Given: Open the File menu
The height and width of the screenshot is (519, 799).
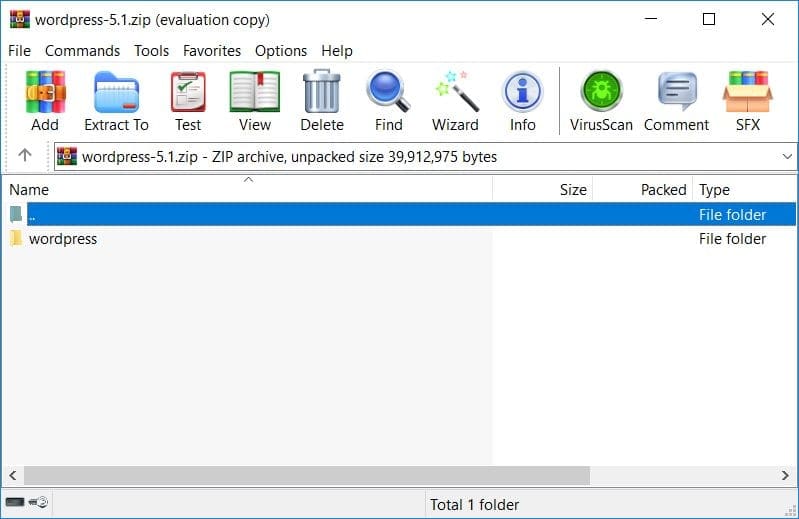Looking at the screenshot, I should 19,51.
